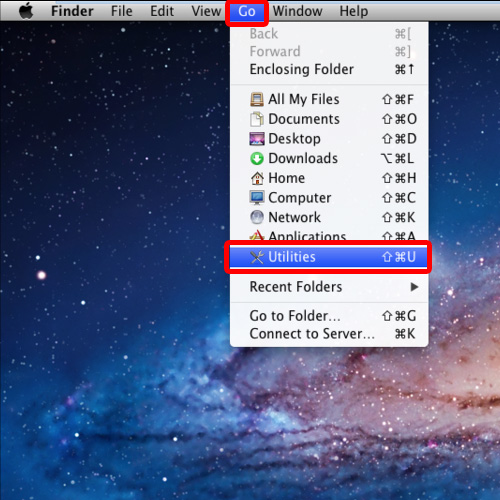Select the Back menu entry
This screenshot has height=500, width=500.
pos(329,34)
